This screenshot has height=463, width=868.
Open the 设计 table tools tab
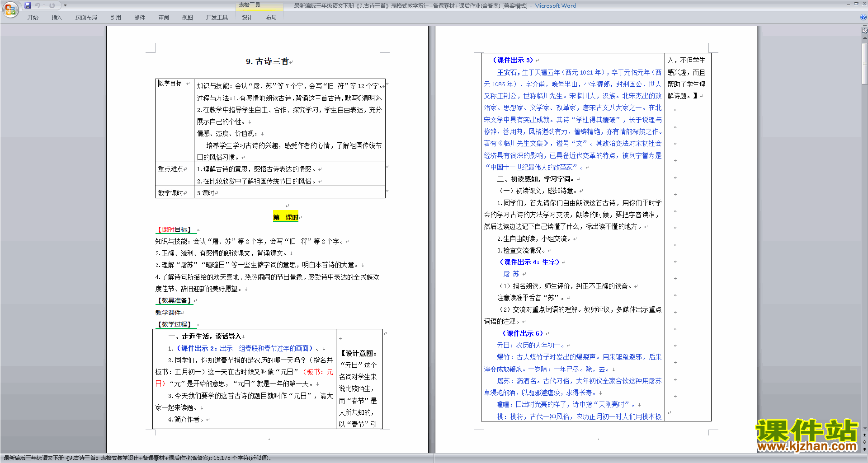[247, 17]
